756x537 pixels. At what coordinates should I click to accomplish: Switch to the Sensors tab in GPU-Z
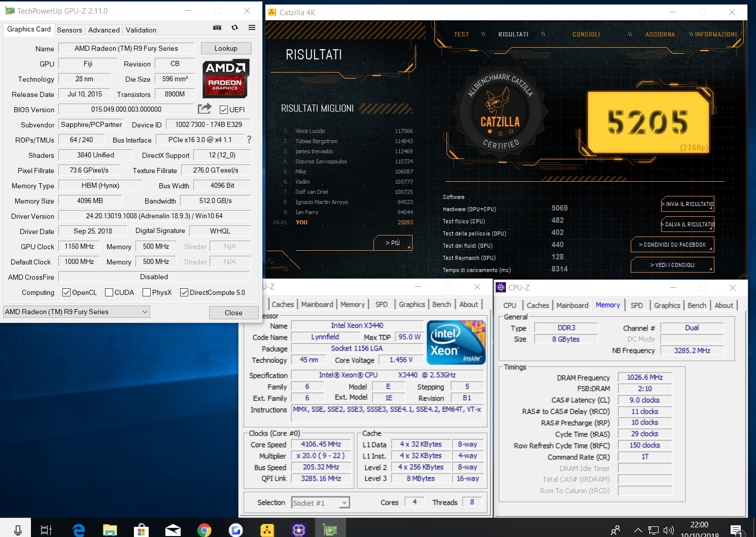70,30
